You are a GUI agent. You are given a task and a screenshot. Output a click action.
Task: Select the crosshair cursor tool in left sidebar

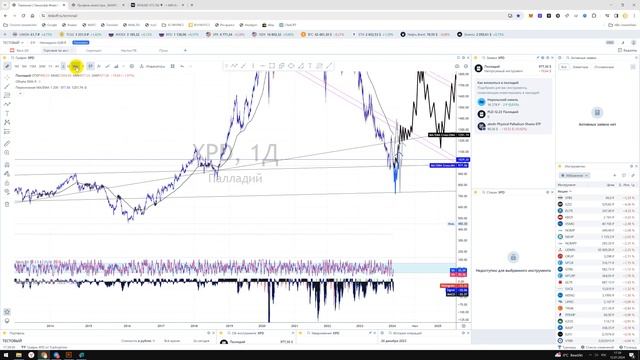click(7, 77)
